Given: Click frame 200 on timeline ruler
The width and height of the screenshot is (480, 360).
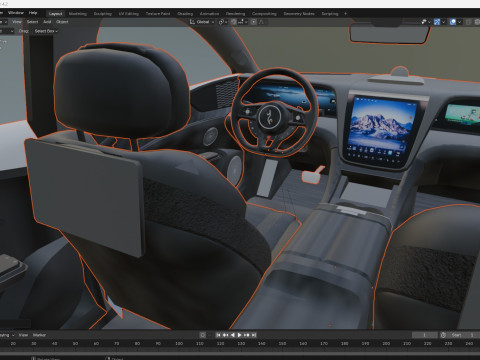Looking at the screenshot, I should coord(386,343).
